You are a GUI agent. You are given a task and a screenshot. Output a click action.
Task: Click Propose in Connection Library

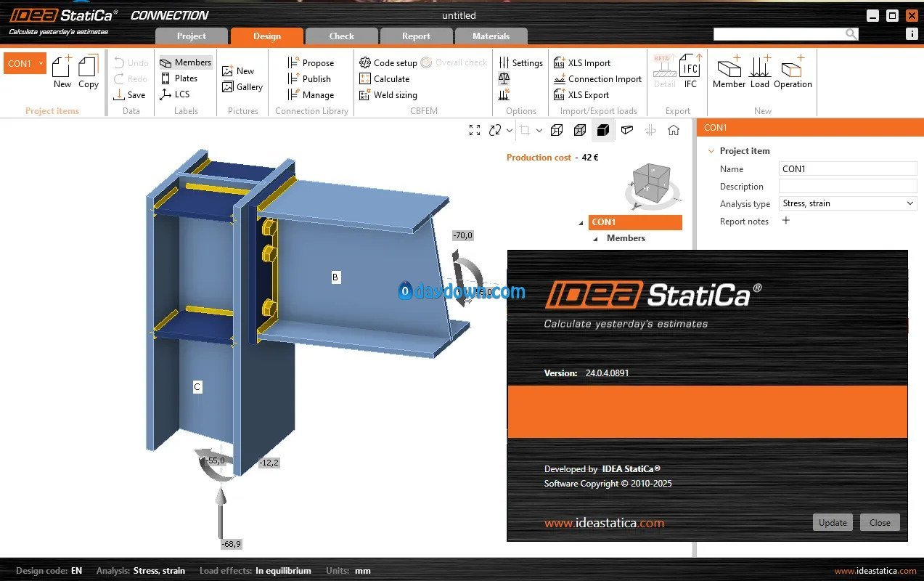[x=311, y=63]
